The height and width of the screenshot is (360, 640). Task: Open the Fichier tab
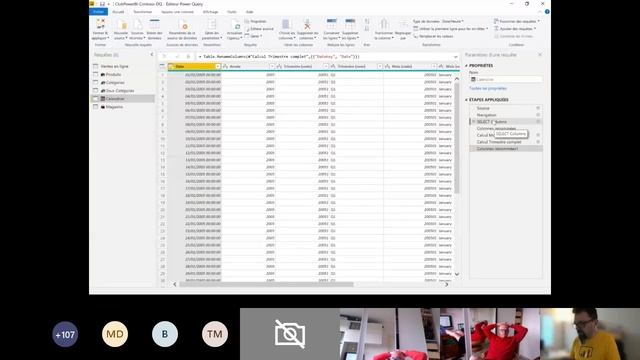(98, 12)
